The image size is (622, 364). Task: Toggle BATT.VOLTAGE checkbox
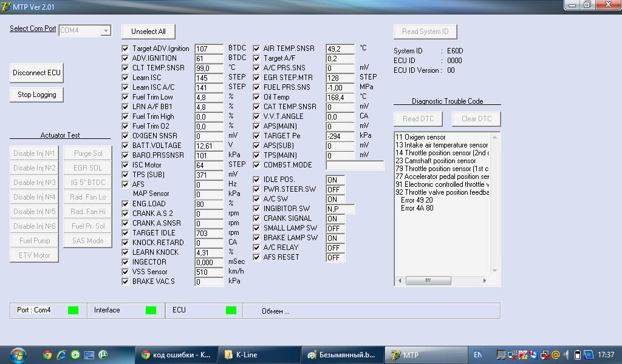pos(125,146)
